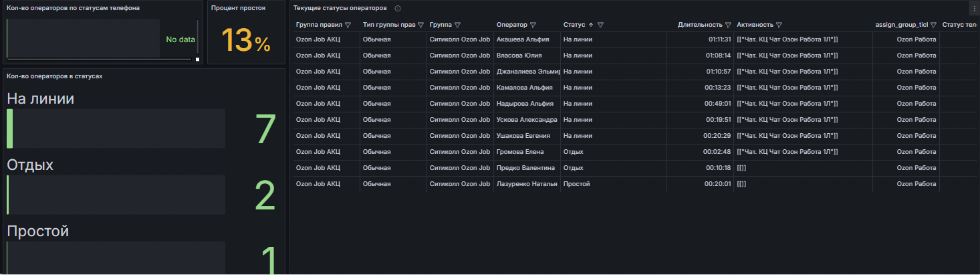The image size is (980, 275).
Task: Open Процент простоя panel title
Action: tap(238, 8)
